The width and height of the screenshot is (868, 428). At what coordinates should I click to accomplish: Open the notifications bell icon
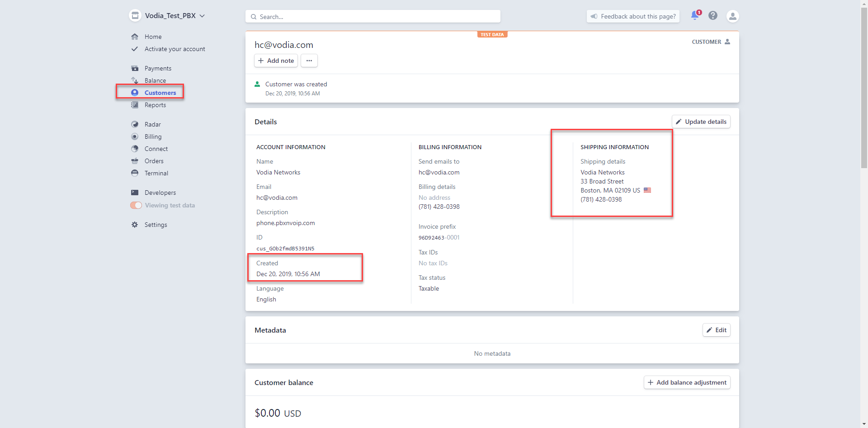695,16
